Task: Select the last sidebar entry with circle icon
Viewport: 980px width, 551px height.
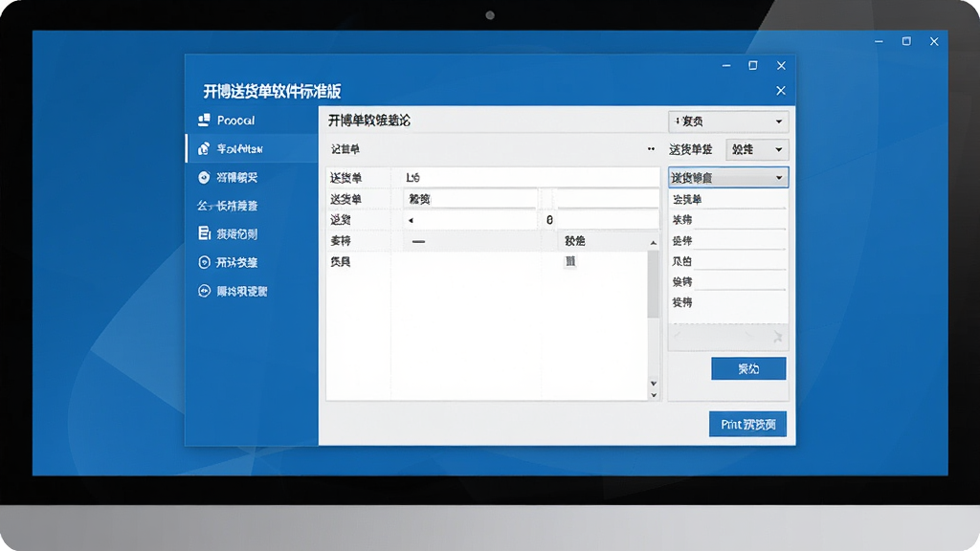Action: click(x=242, y=291)
